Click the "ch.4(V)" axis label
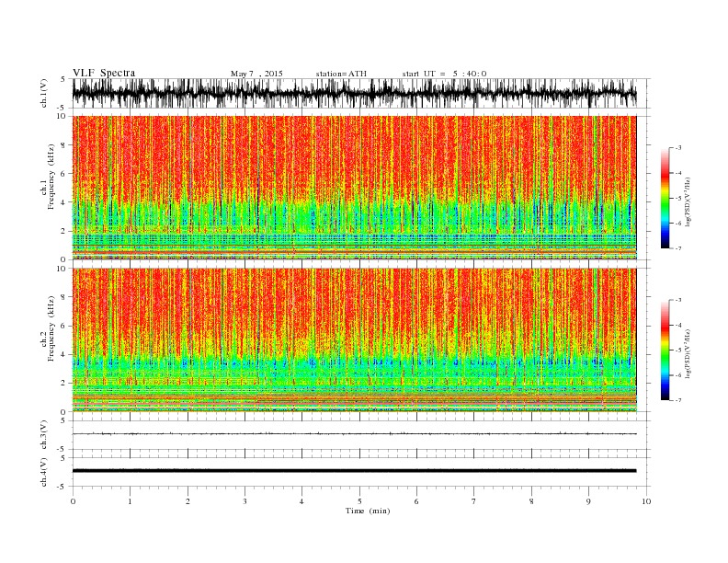728x563 pixels. 44,472
